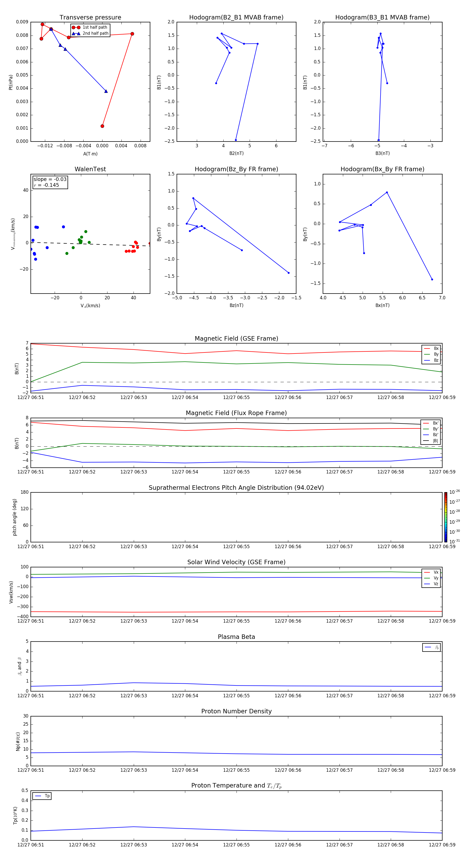Click the 'Magnetic Field (GSE Frame)' title
The width and height of the screenshot is (473, 868).
236,339
